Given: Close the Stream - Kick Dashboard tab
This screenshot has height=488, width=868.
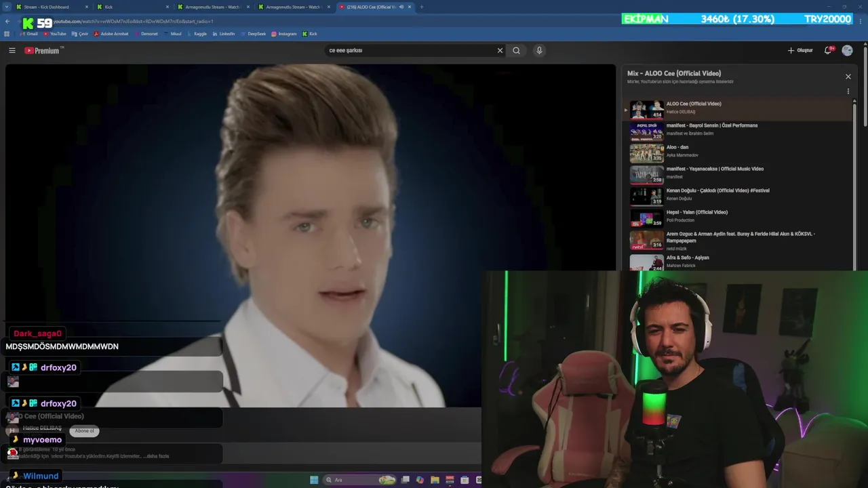Looking at the screenshot, I should tap(87, 7).
